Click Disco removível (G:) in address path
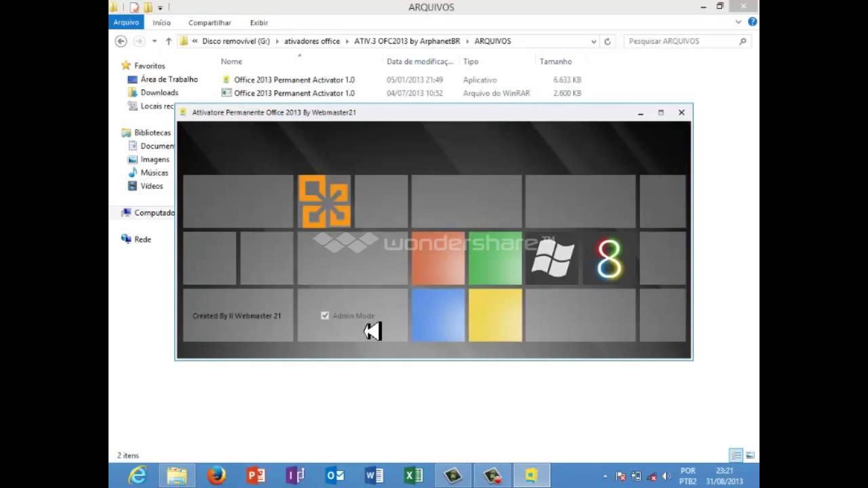 [x=235, y=41]
